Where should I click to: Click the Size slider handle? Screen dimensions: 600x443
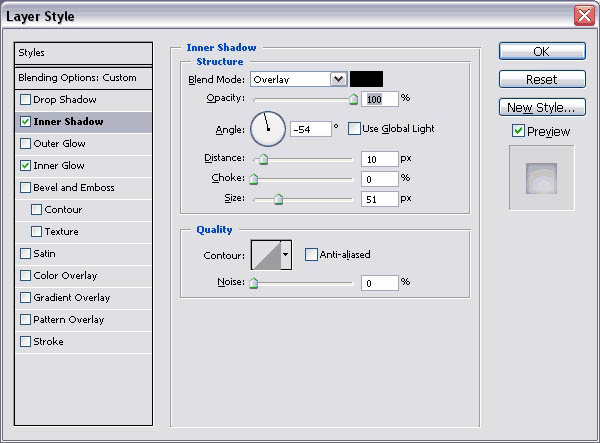click(x=278, y=199)
